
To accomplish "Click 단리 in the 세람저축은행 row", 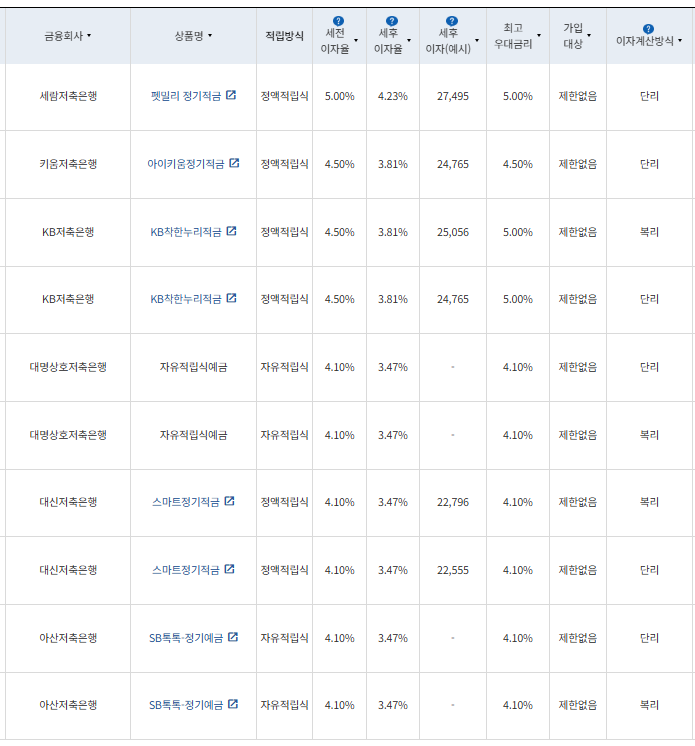I will coord(649,96).
